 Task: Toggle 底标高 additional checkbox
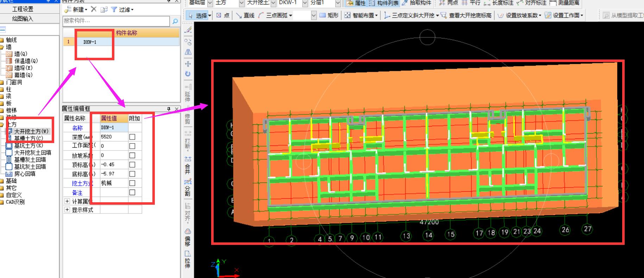pos(132,174)
